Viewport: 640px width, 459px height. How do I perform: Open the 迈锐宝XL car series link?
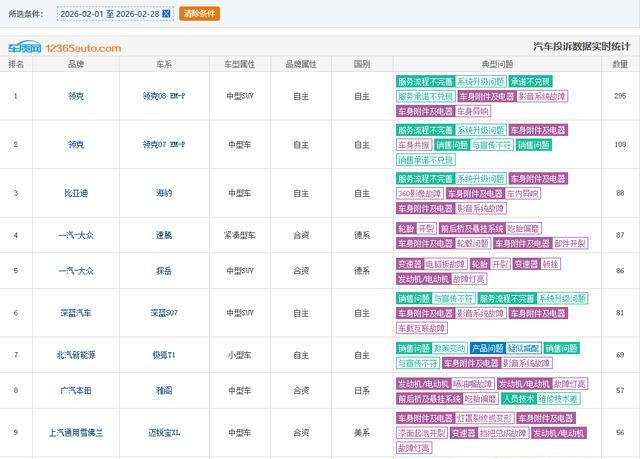pyautogui.click(x=163, y=432)
